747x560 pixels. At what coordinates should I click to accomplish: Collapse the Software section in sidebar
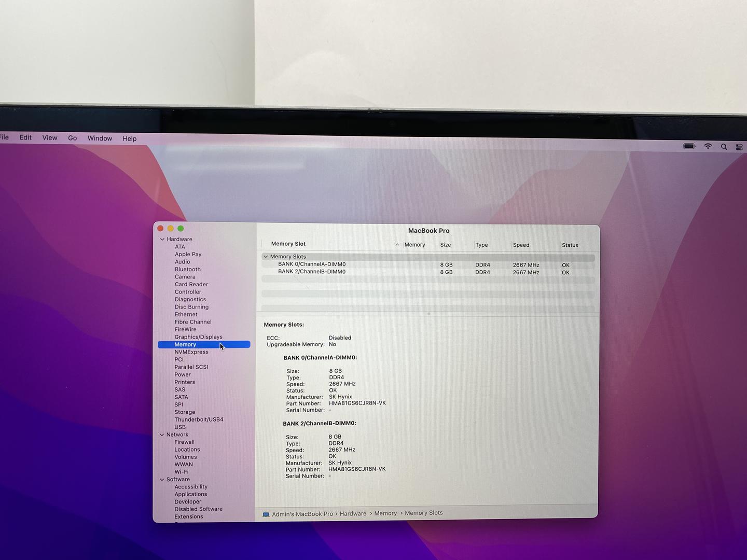(x=162, y=480)
